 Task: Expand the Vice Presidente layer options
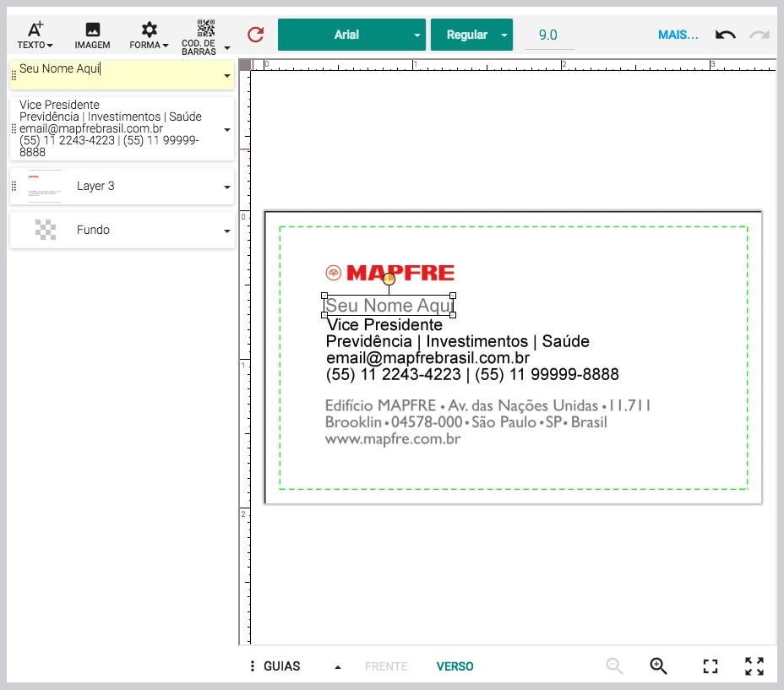(x=227, y=130)
